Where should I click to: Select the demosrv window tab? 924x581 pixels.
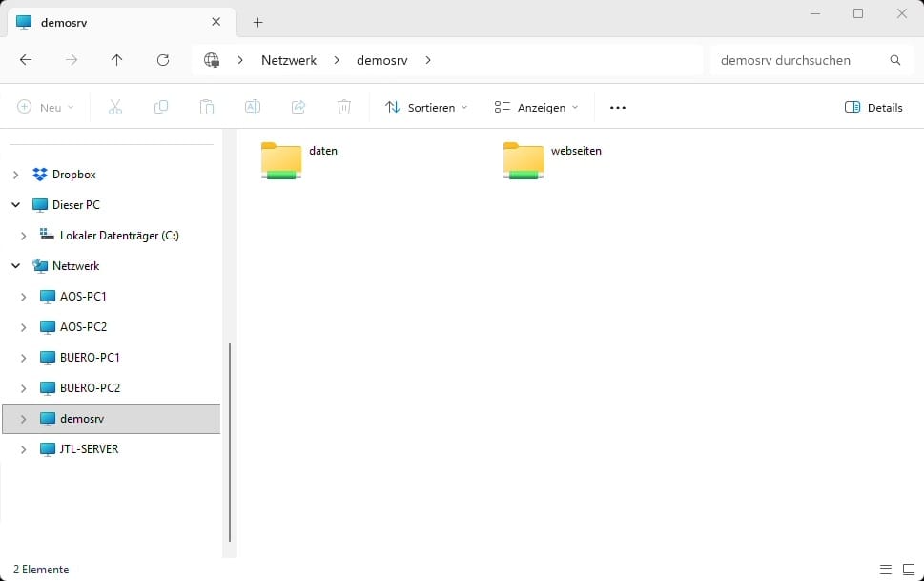click(121, 22)
